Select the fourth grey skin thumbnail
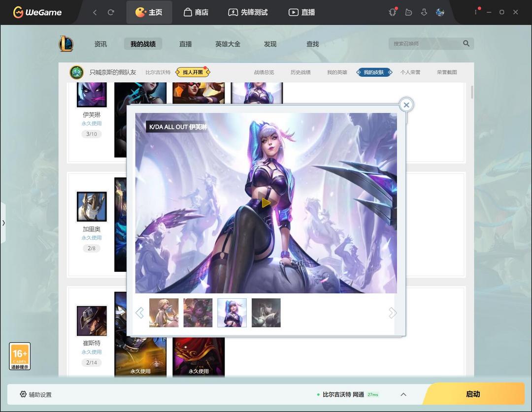 [266, 313]
